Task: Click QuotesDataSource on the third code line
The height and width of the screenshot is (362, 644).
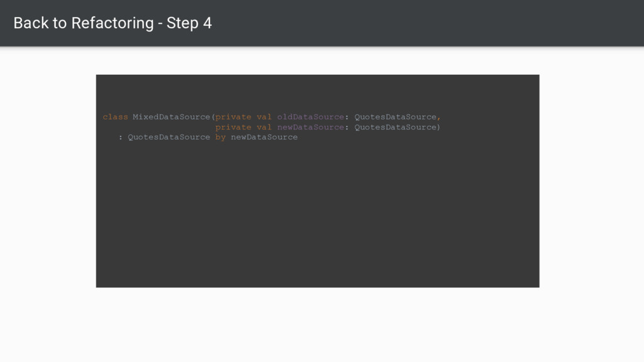Action: (x=169, y=137)
